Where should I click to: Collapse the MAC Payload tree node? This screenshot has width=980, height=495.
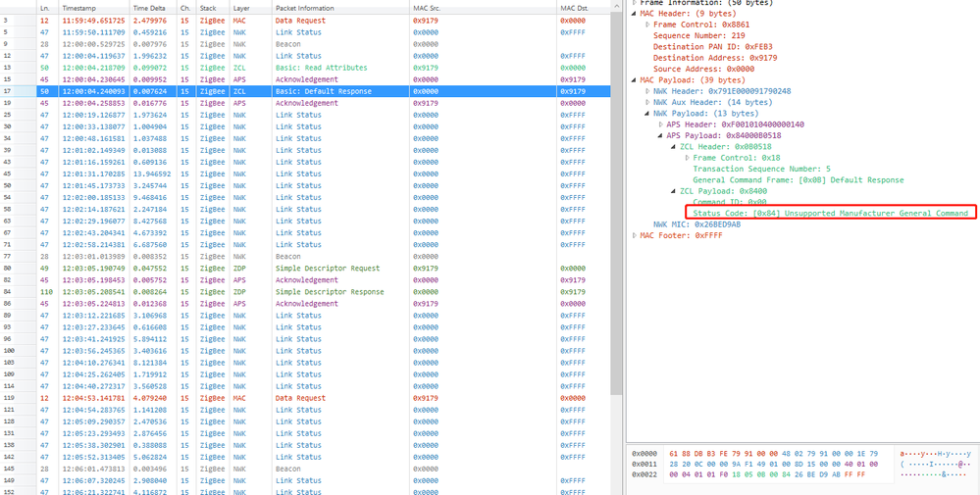635,80
